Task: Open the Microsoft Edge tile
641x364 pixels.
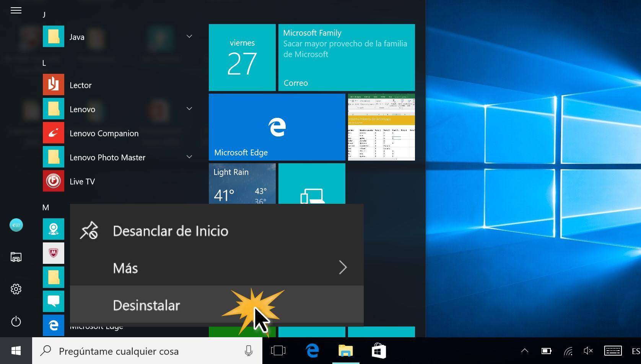Action: (277, 127)
